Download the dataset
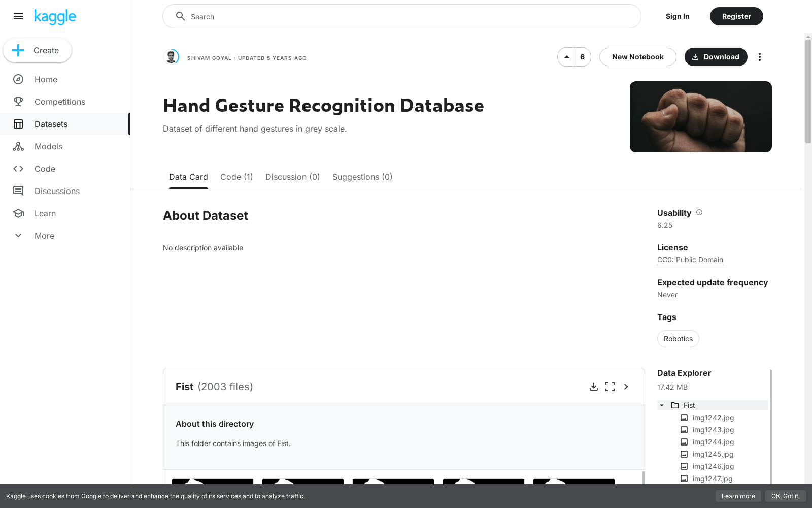The height and width of the screenshot is (508, 812). (716, 57)
